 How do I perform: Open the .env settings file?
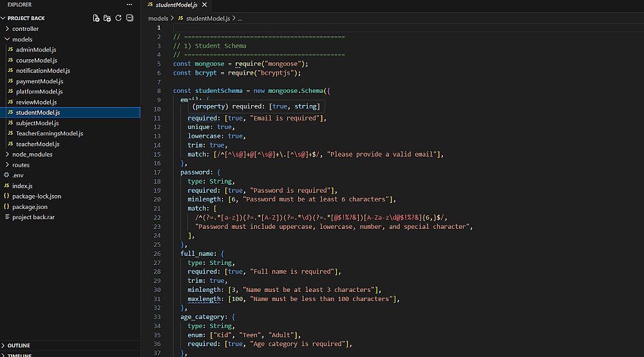[x=17, y=175]
